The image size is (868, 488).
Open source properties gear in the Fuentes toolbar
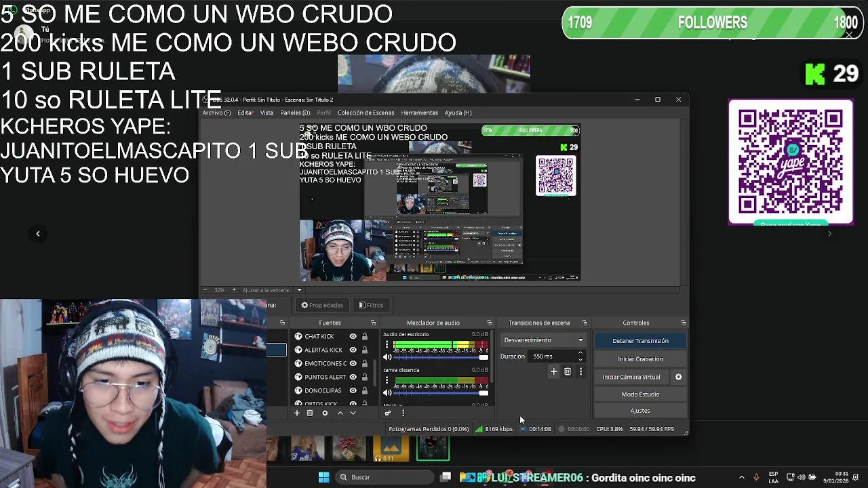[325, 413]
